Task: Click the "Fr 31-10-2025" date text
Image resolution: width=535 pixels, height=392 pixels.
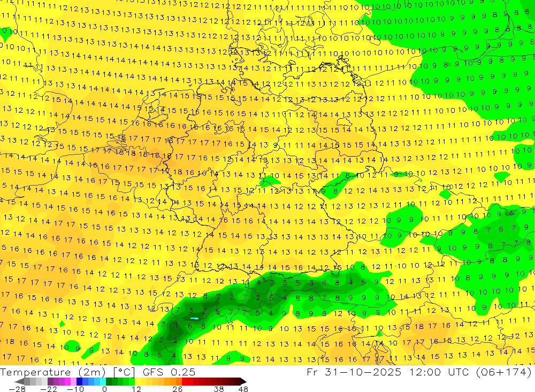Action: [x=354, y=372]
